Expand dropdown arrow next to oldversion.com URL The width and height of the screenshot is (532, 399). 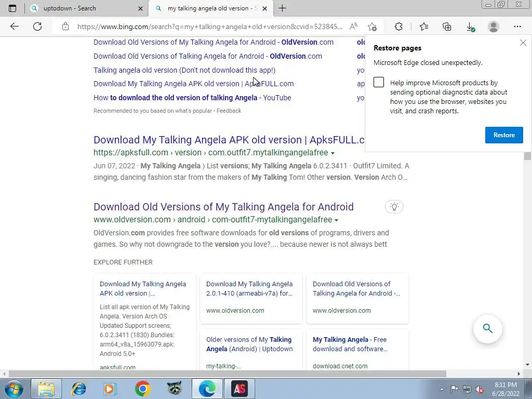(x=336, y=220)
